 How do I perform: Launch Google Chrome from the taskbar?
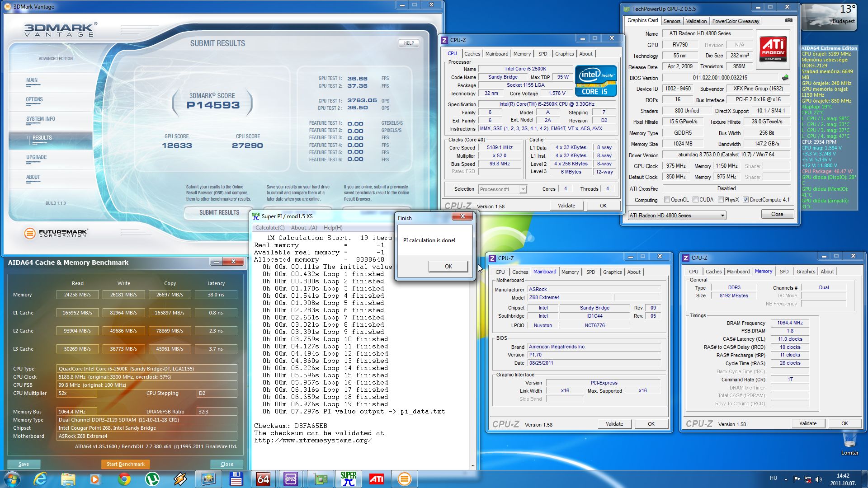pos(124,479)
